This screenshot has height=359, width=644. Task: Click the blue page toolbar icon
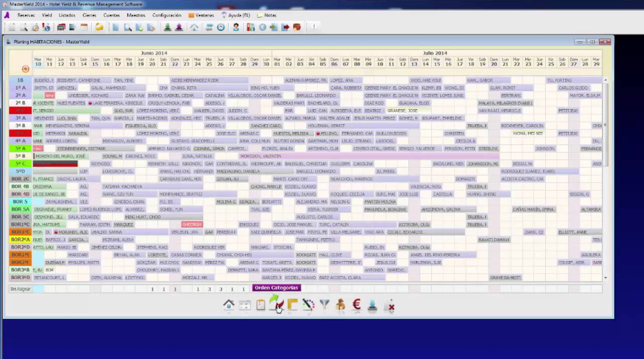click(x=116, y=27)
